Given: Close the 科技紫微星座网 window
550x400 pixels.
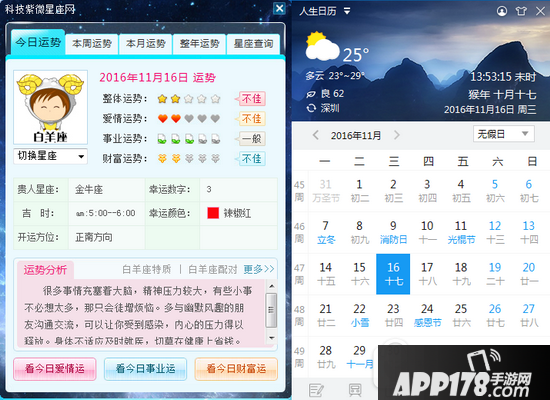Looking at the screenshot, I should [279, 8].
